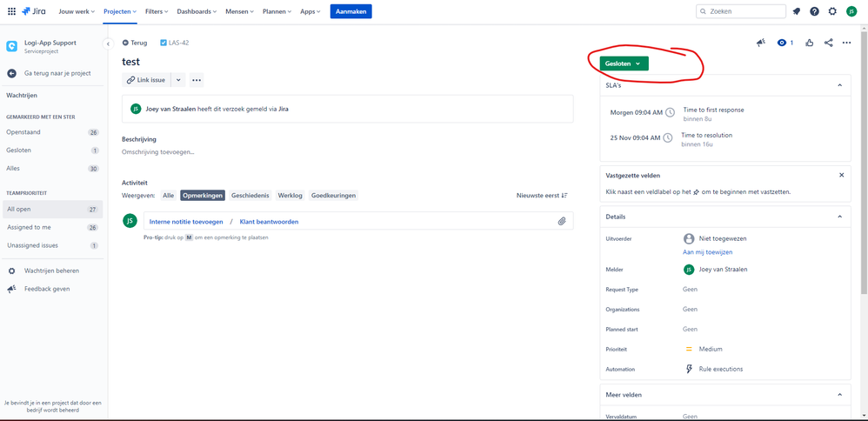Open the Dashboards menu
Viewport: 868px width, 421px height.
pos(197,11)
